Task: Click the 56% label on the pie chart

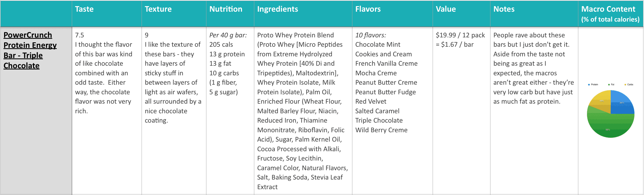Action: pyautogui.click(x=608, y=130)
